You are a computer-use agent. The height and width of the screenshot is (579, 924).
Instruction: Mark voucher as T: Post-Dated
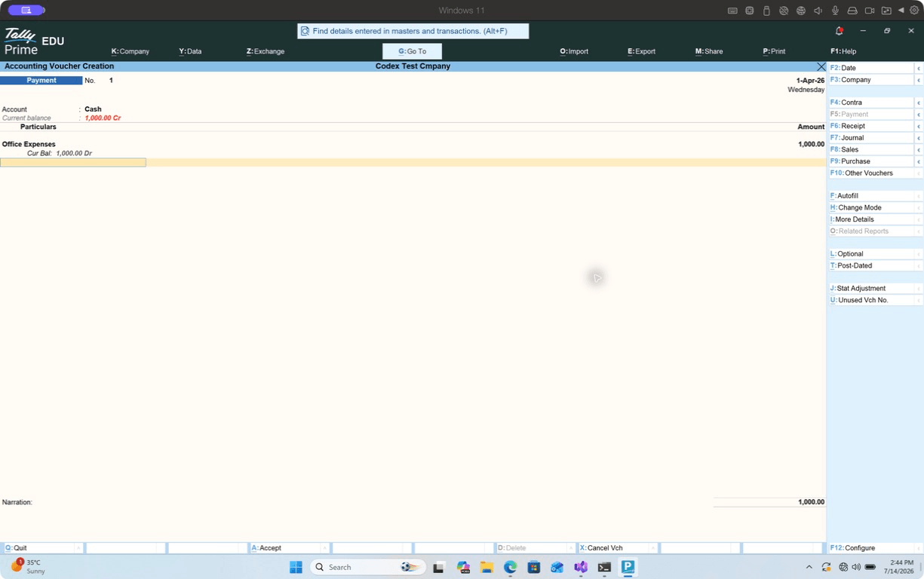pyautogui.click(x=871, y=265)
